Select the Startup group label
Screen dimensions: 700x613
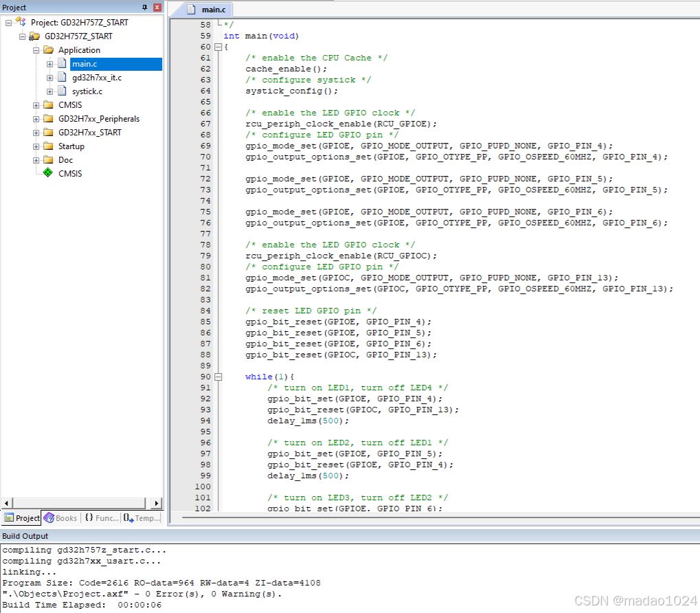pos(71,146)
